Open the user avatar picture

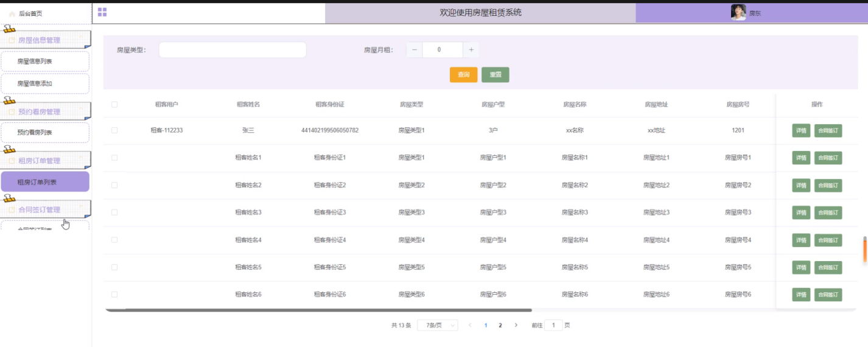coord(738,12)
